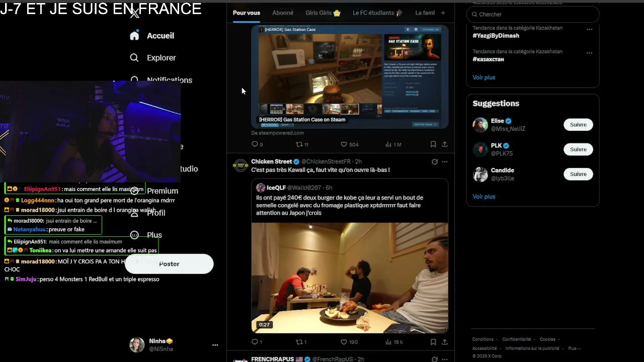Viewport: 644px width, 362px height.
Task: Open Chicken Street profile avatar
Action: [241, 165]
